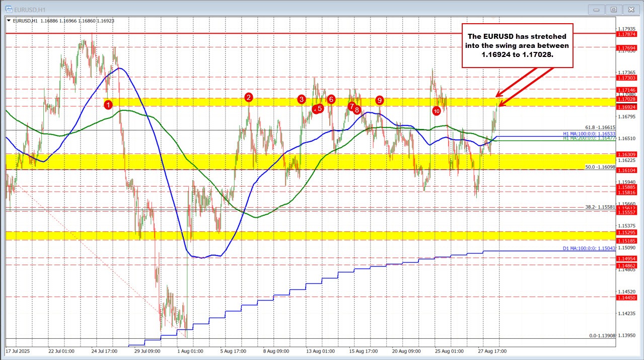Select the 1.17694 price level label
644x360 pixels.
click(626, 47)
